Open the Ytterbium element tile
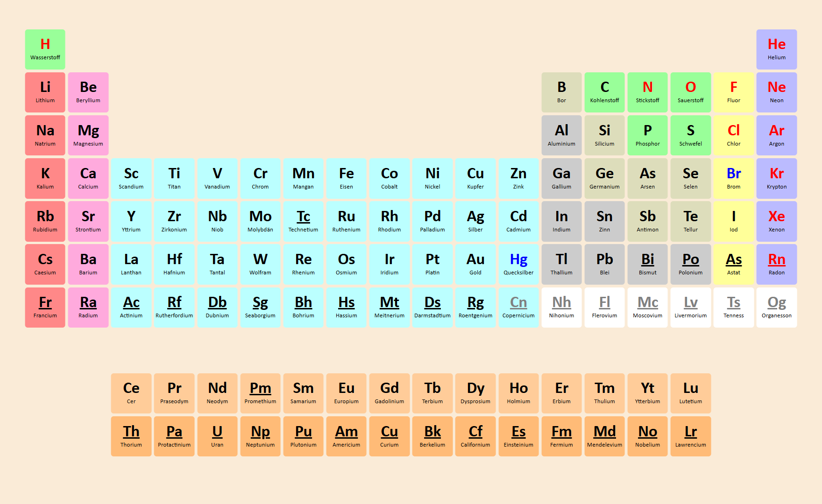Image resolution: width=822 pixels, height=504 pixels. click(648, 393)
